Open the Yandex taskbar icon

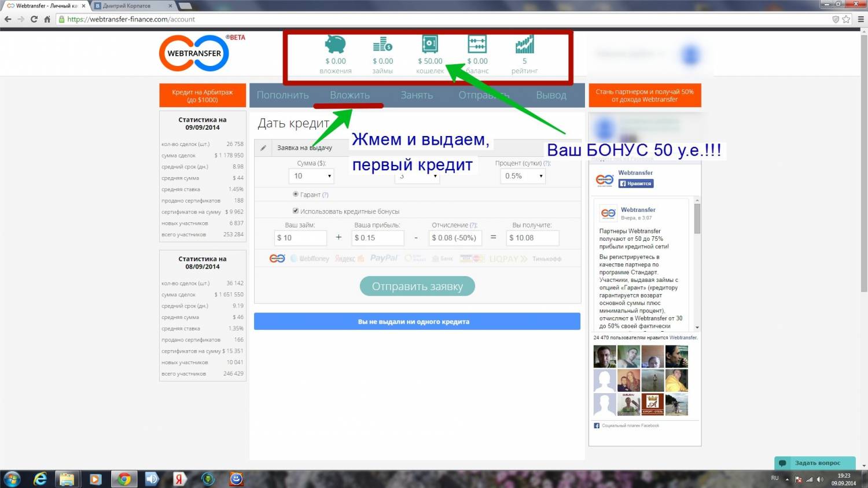pos(179,479)
